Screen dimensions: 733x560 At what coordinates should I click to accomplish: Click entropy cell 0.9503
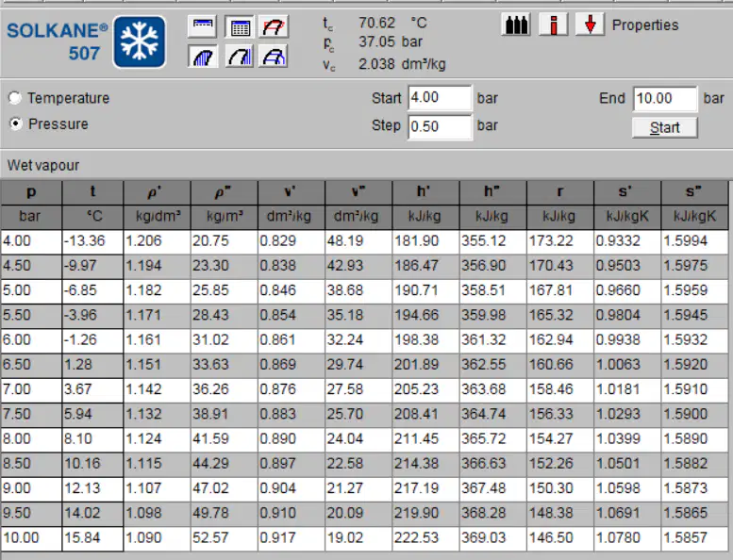point(627,266)
